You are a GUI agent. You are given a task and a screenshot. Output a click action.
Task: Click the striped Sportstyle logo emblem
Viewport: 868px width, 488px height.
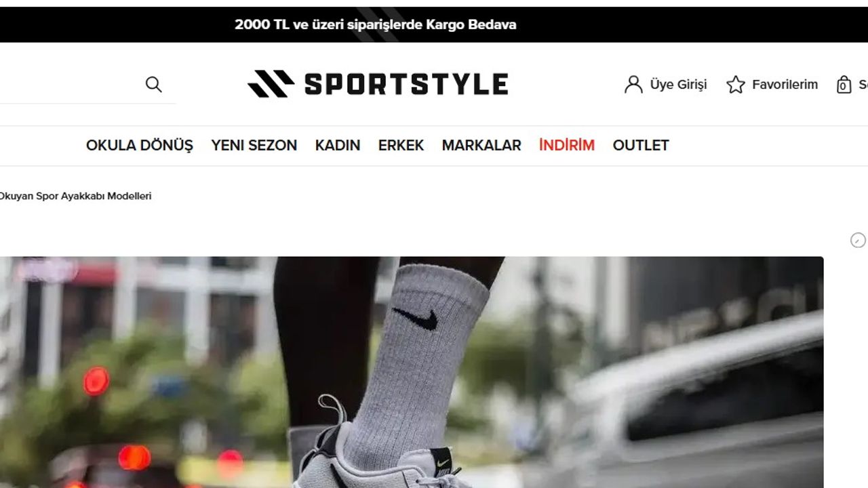(x=271, y=84)
